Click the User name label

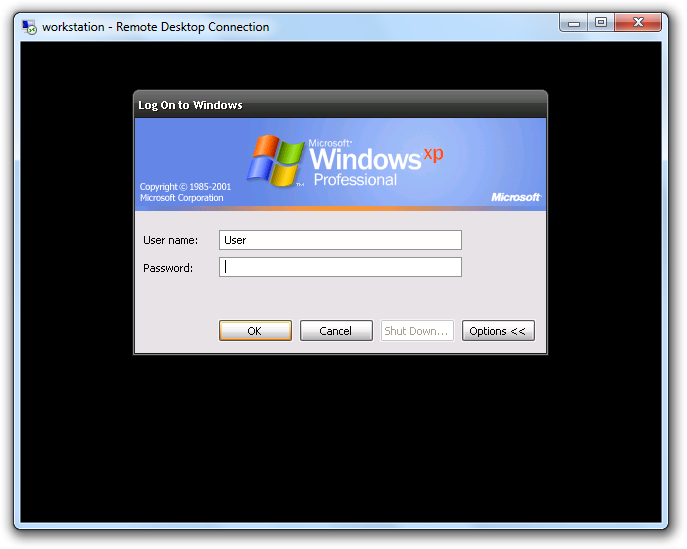tap(170, 240)
